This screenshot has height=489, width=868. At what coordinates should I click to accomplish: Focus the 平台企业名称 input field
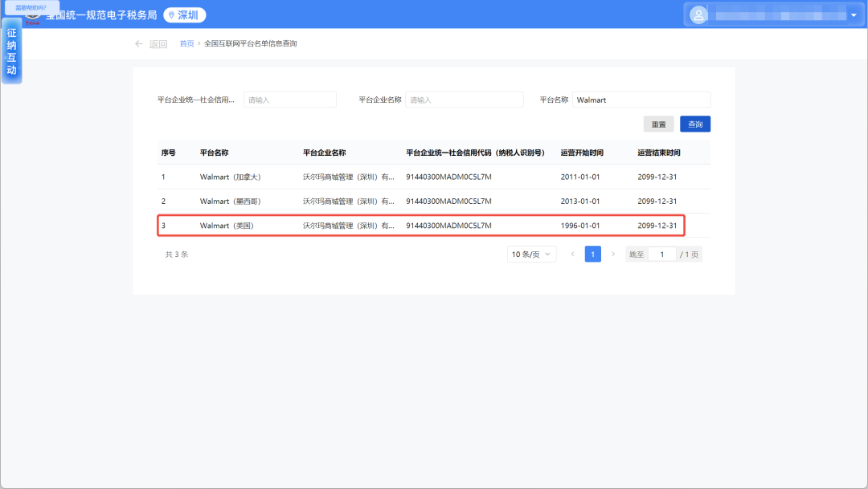click(464, 100)
